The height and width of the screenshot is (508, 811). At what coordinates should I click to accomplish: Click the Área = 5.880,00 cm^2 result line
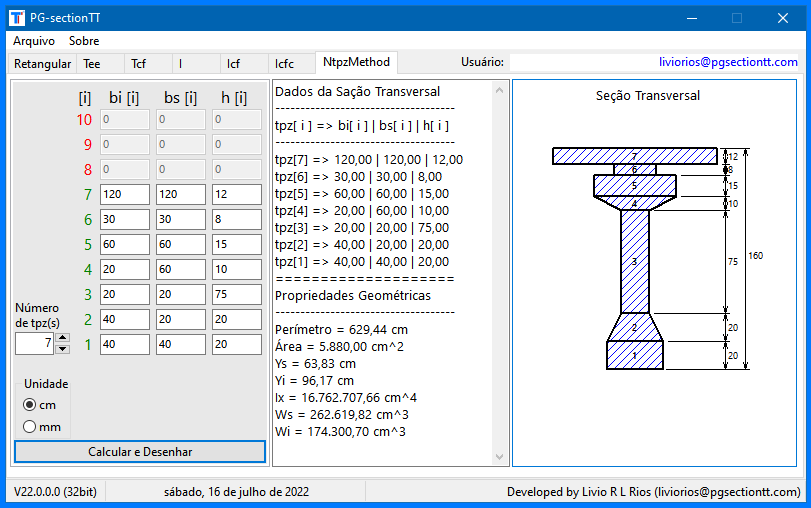pyautogui.click(x=339, y=347)
